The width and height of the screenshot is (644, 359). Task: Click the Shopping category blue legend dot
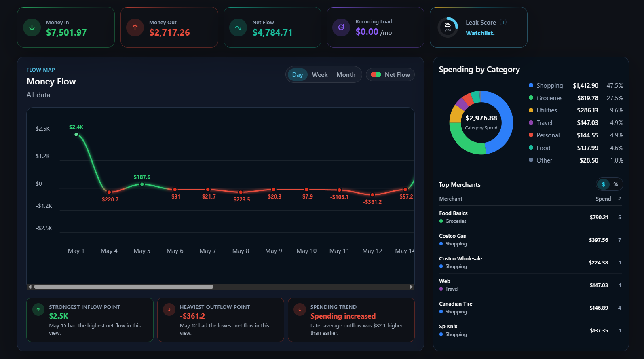[x=531, y=85]
